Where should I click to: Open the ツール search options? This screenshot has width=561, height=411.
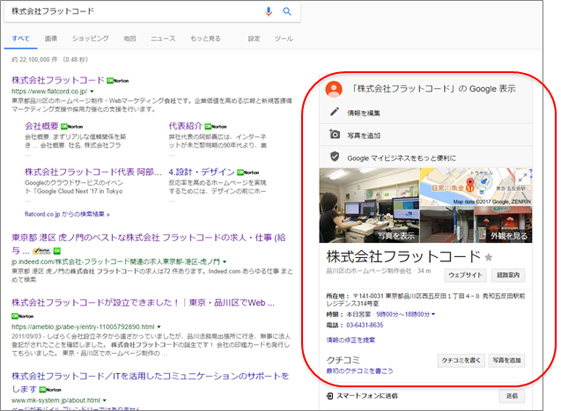tap(284, 38)
